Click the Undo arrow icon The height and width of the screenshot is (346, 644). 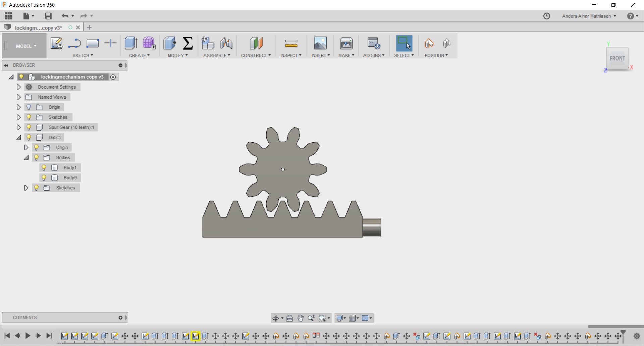65,16
